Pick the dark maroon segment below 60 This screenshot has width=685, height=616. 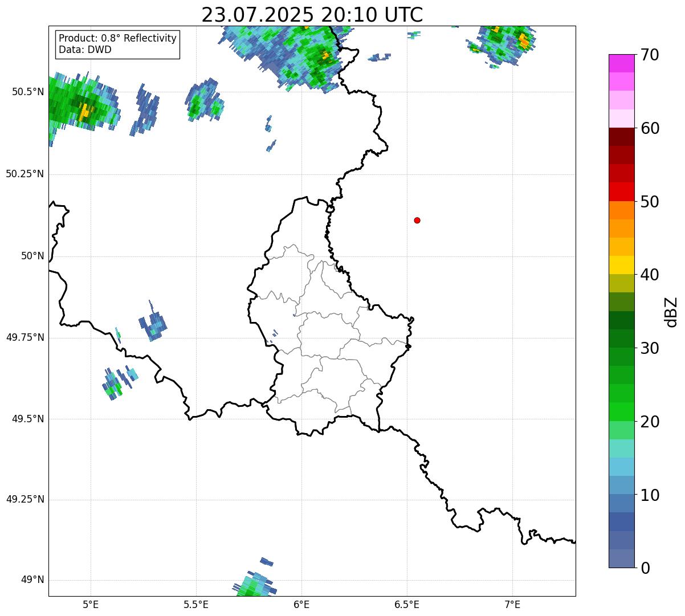[x=622, y=137]
